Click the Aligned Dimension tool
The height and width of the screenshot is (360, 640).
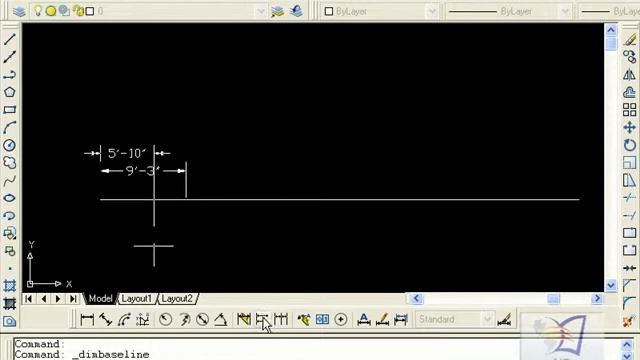pyautogui.click(x=106, y=319)
